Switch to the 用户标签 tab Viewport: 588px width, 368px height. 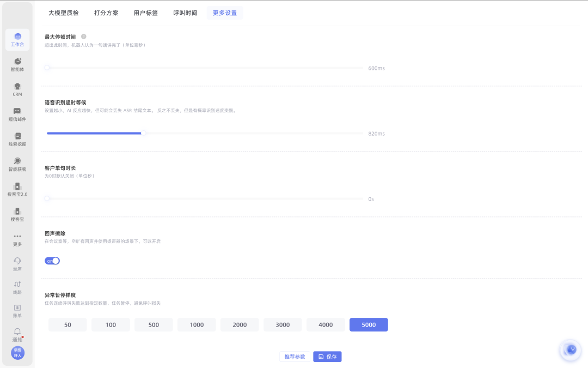(x=145, y=13)
